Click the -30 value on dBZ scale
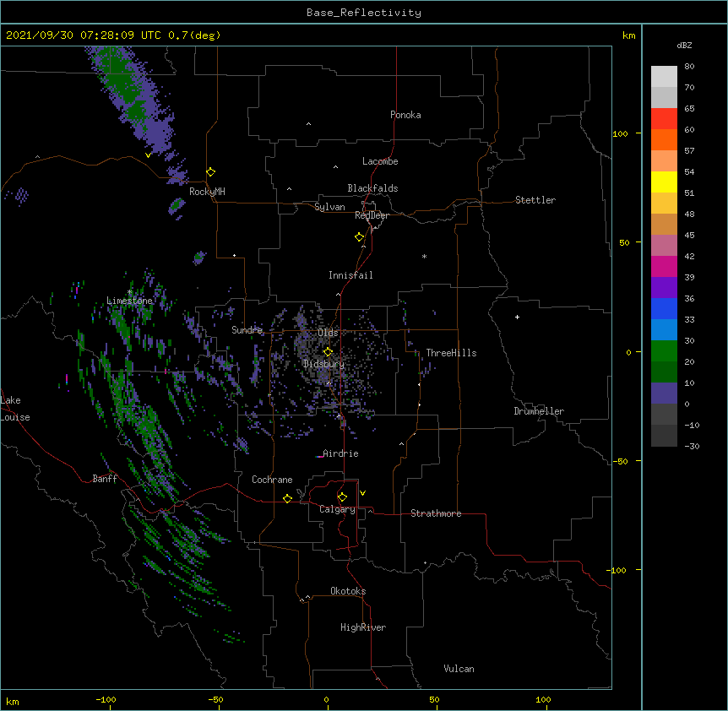 [692, 447]
